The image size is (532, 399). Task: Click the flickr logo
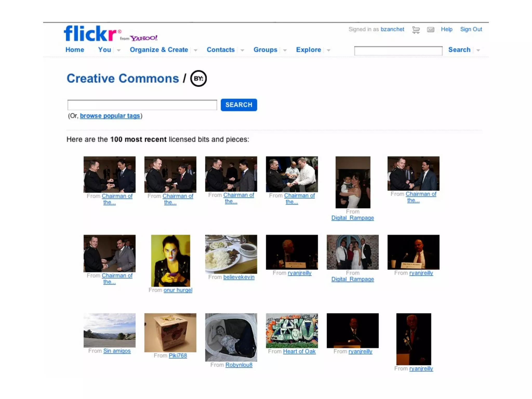(x=90, y=34)
